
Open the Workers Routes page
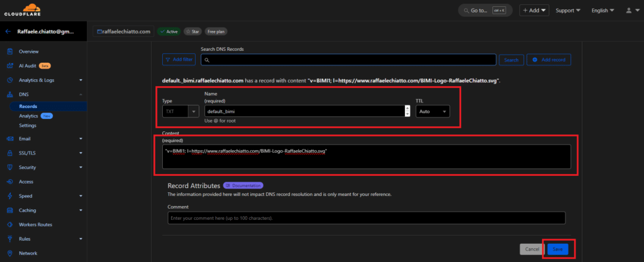(x=35, y=225)
